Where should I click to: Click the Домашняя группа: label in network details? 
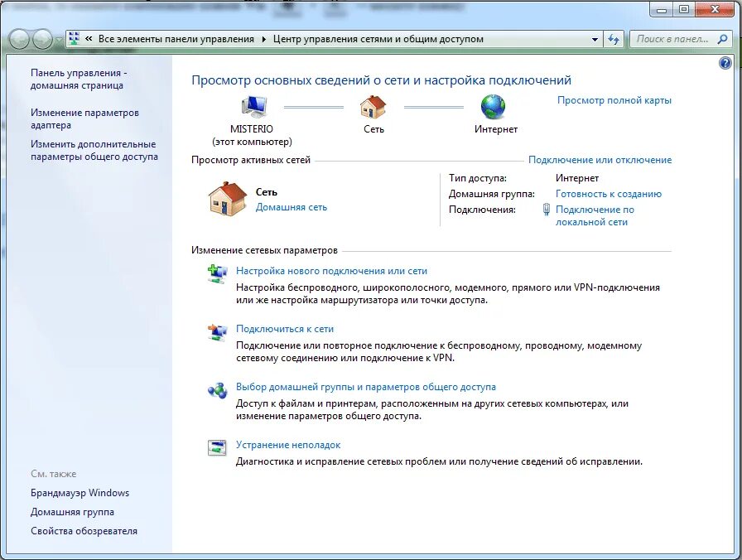click(x=492, y=194)
